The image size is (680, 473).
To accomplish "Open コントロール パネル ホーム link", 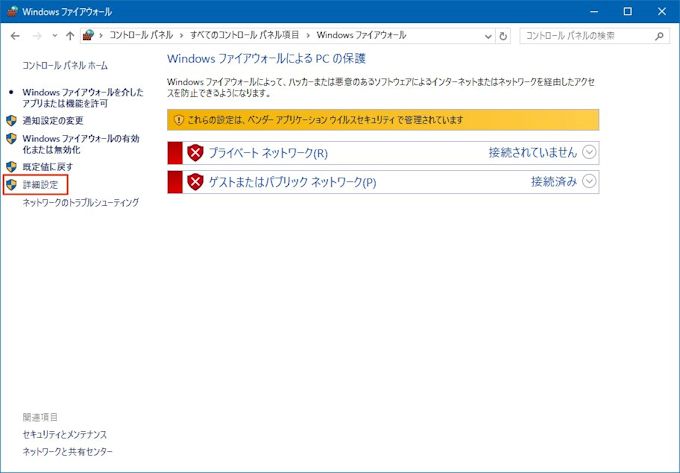I will coord(65,66).
